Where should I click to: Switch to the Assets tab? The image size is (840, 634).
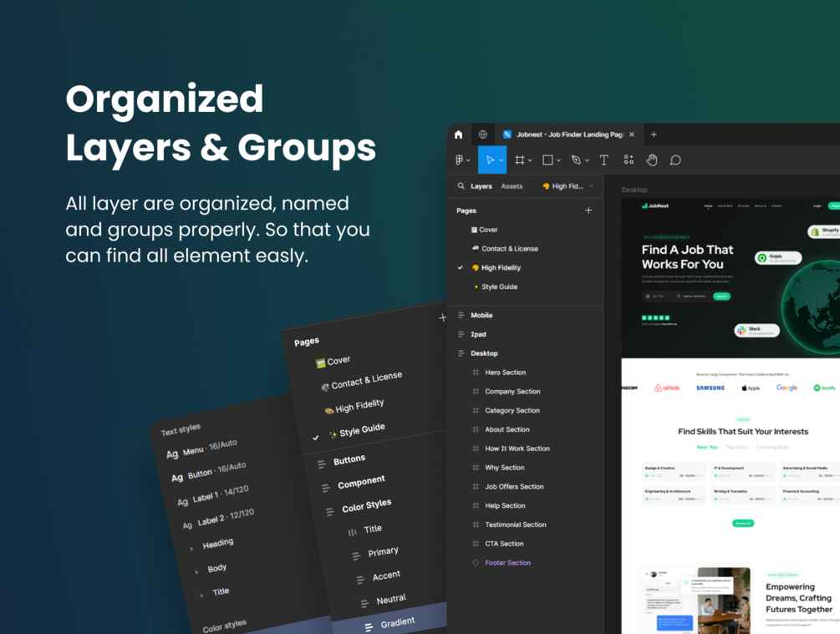(x=512, y=186)
